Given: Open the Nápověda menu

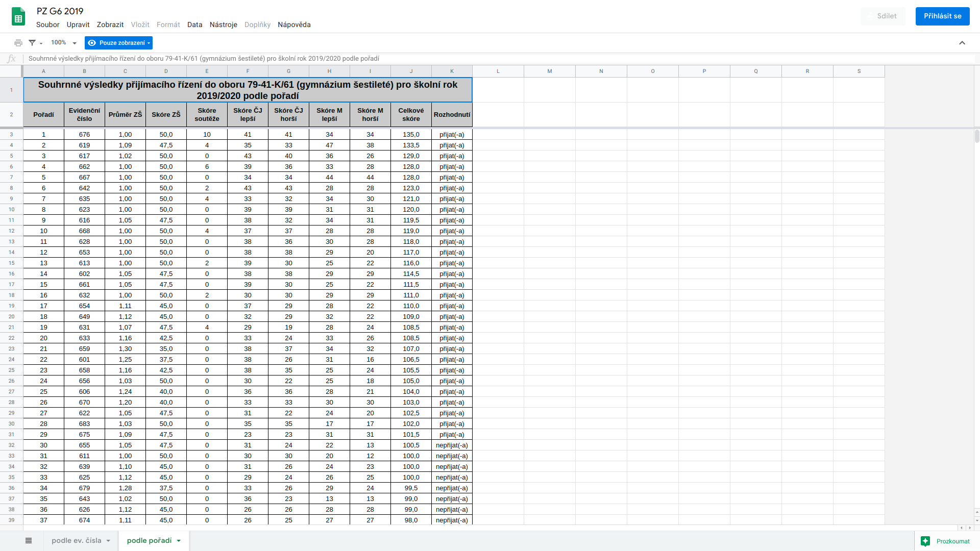Looking at the screenshot, I should [294, 24].
